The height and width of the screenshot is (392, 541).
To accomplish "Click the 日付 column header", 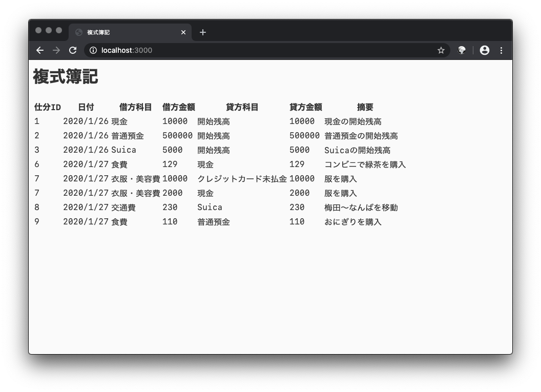I will click(x=85, y=107).
